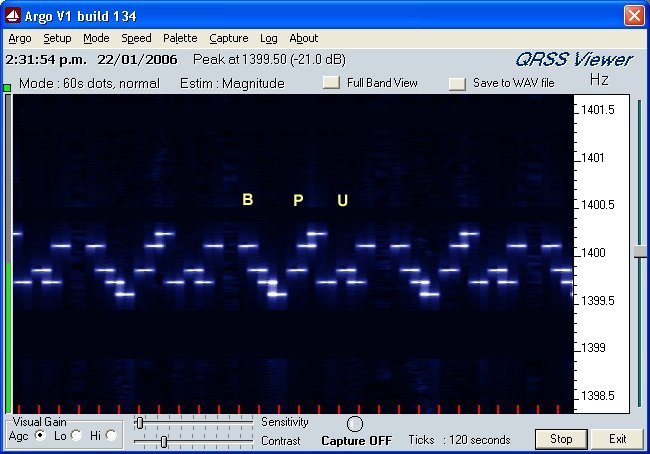The height and width of the screenshot is (454, 650).
Task: Open the Mode menu
Action: tap(96, 38)
